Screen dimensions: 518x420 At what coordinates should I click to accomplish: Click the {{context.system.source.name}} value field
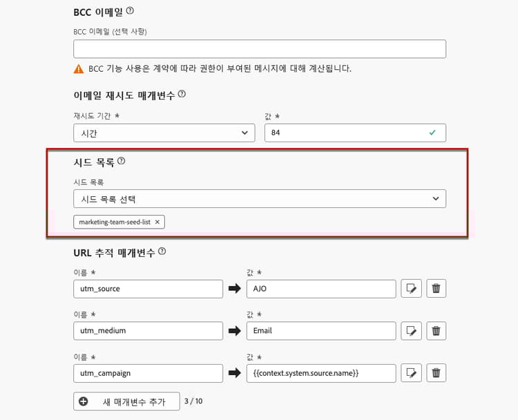point(320,373)
